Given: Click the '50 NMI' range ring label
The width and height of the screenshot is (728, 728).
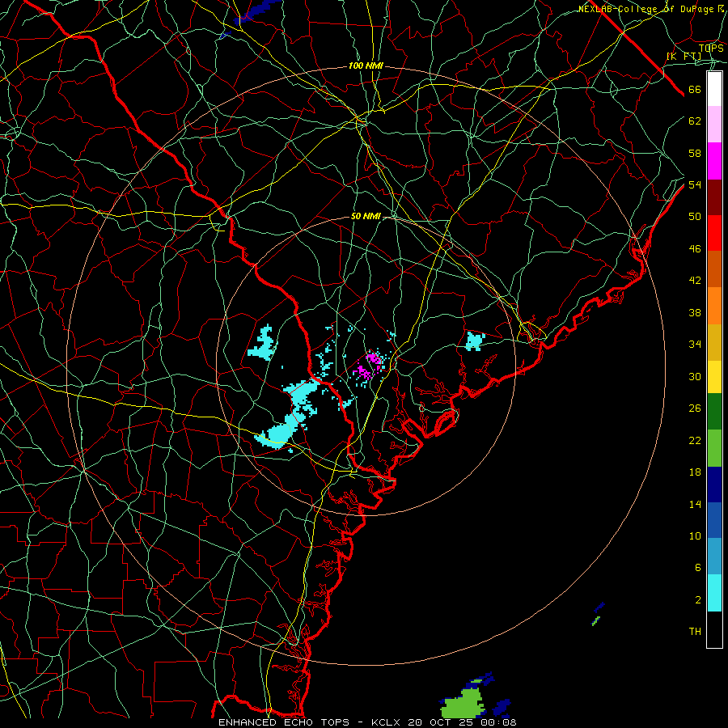Looking at the screenshot, I should (x=366, y=216).
